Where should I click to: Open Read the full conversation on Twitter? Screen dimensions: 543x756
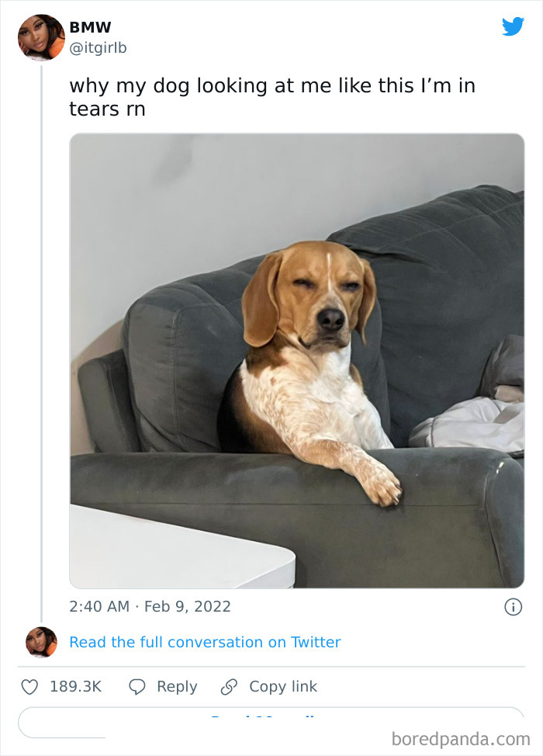coord(205,642)
